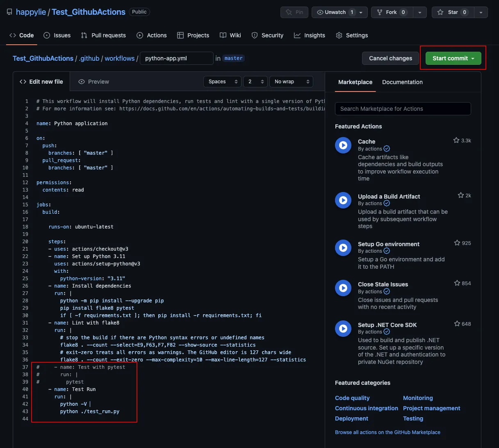The image size is (499, 448).
Task: Open the indent size 2 dropdown
Action: point(255,82)
